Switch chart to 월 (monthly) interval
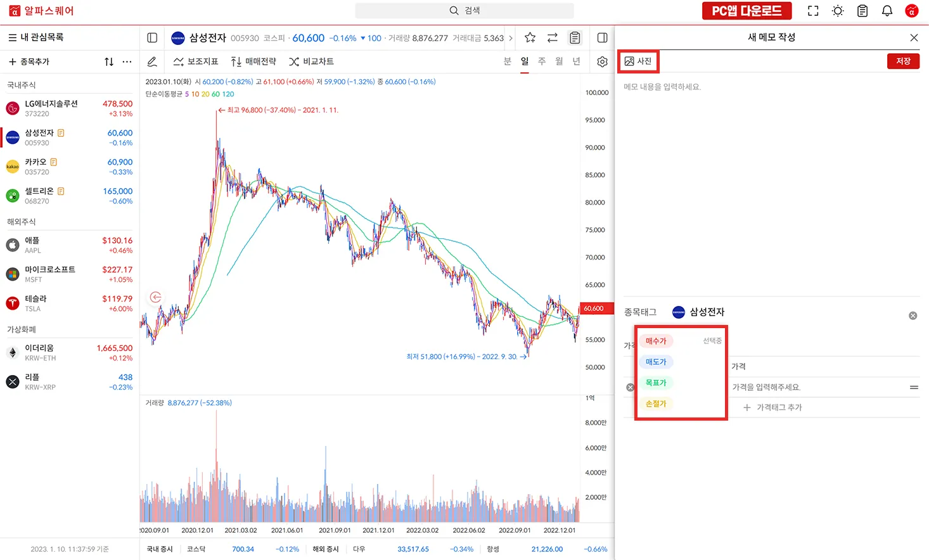Image resolution: width=929 pixels, height=560 pixels. pyautogui.click(x=559, y=61)
